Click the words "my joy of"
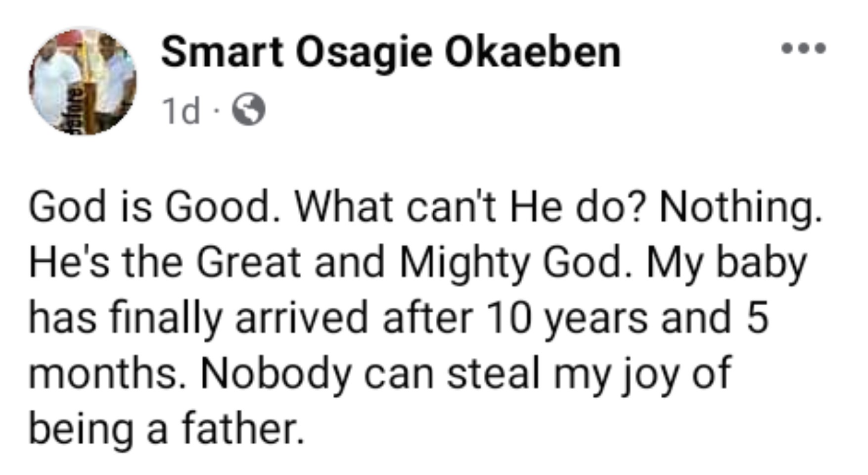This screenshot has height=475, width=868. pyautogui.click(x=642, y=375)
